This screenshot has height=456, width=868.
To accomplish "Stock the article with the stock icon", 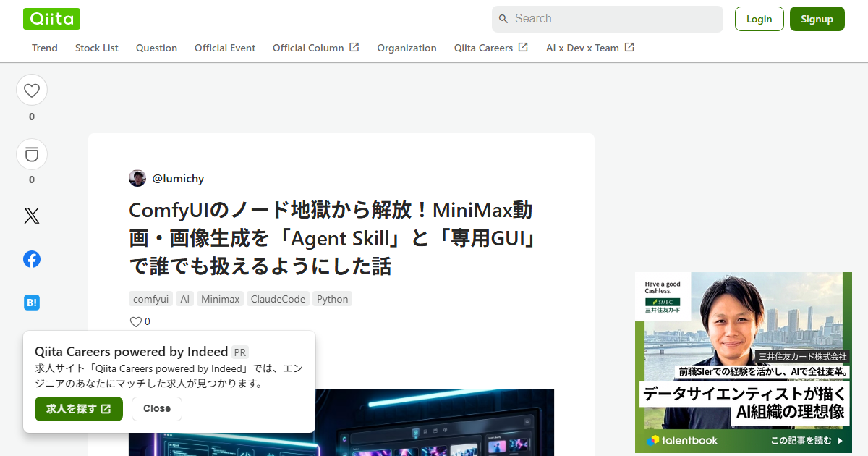I will click(32, 154).
